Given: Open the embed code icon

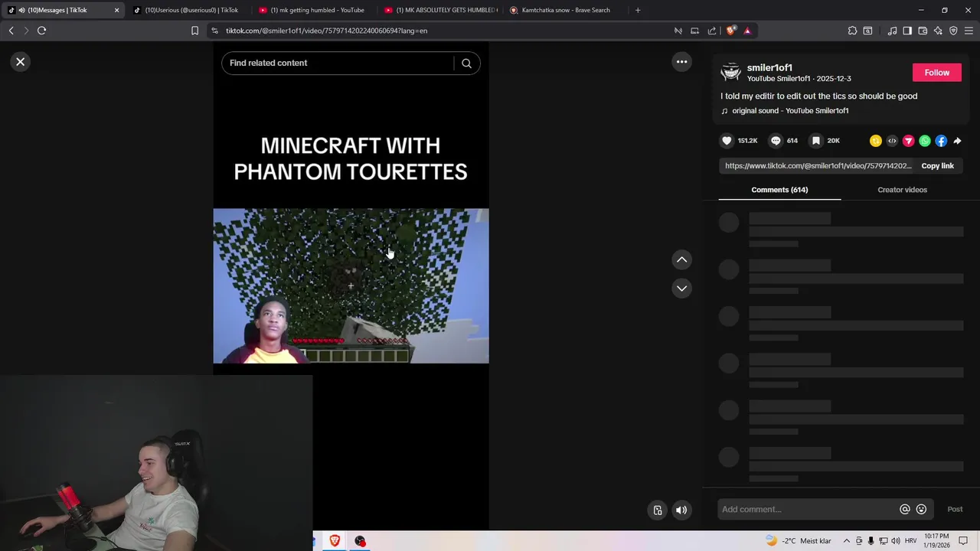Looking at the screenshot, I should click(892, 141).
